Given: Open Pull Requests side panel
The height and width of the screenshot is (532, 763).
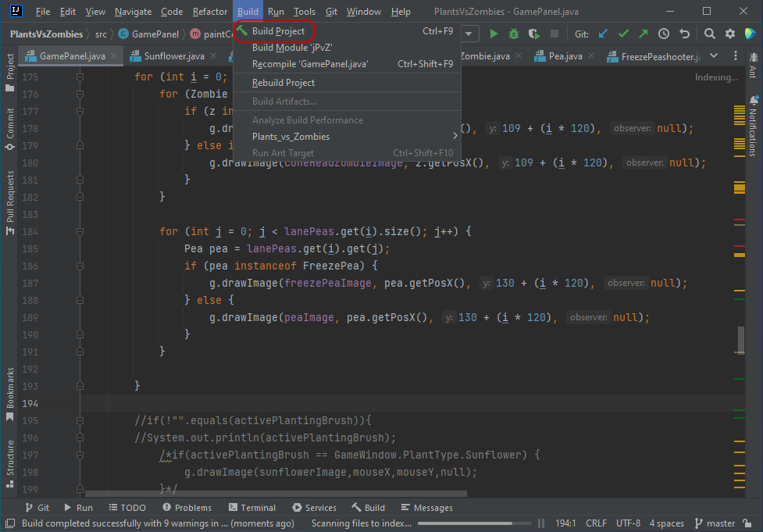Looking at the screenshot, I should [9, 202].
